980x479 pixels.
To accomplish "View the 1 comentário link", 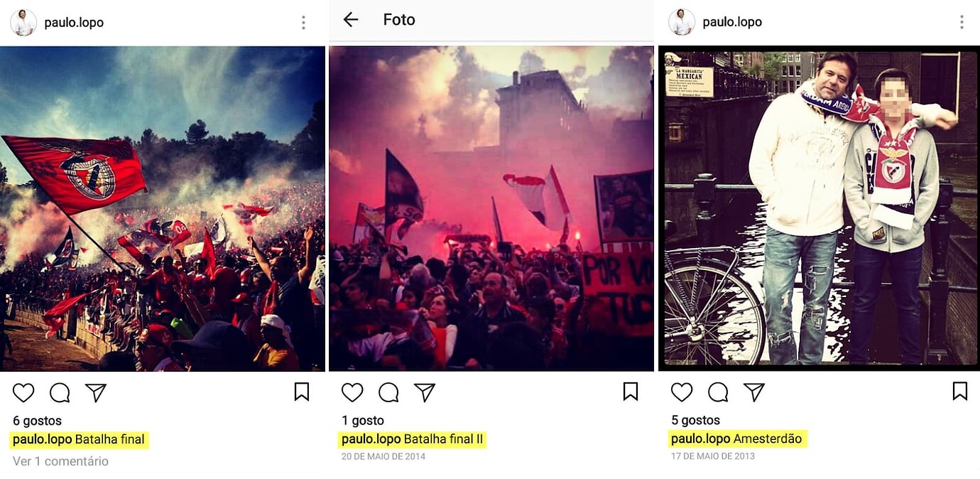I will [x=60, y=461].
